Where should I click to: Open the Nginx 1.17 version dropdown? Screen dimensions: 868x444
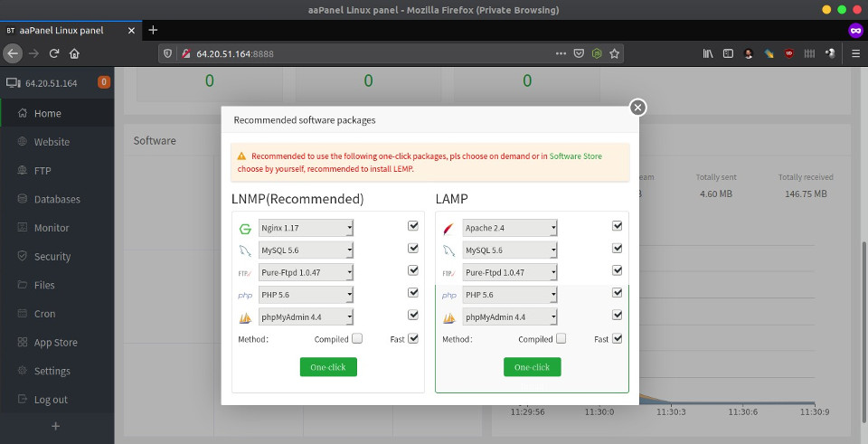point(306,228)
